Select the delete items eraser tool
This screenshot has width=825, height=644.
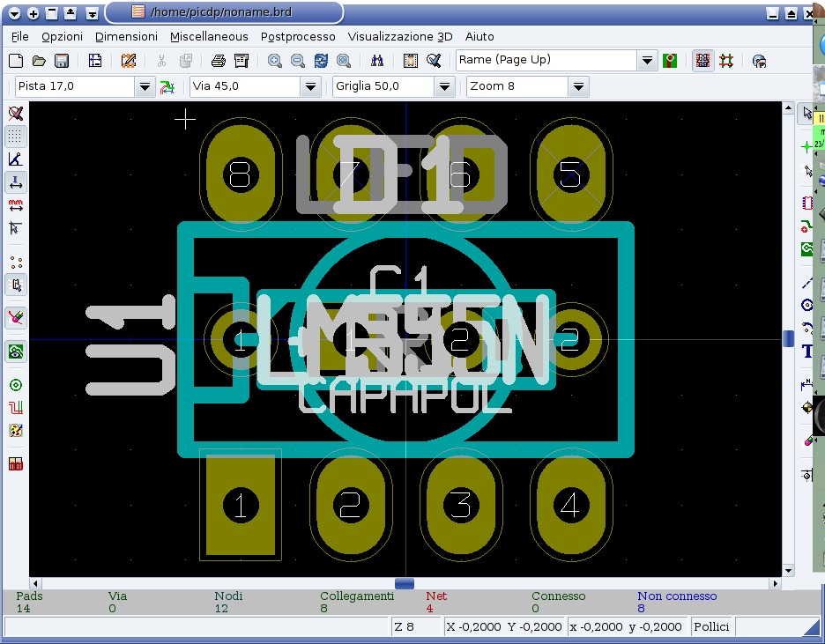coord(807,441)
